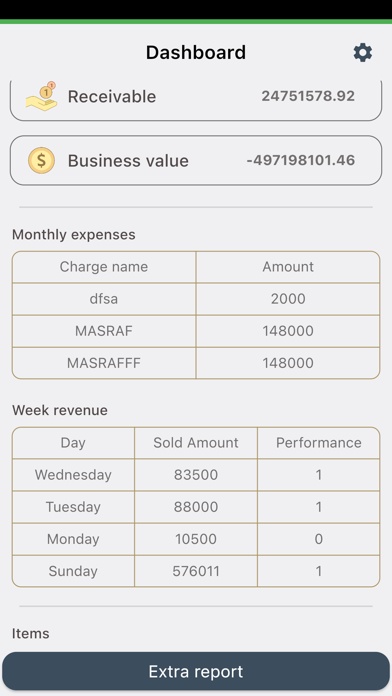Open the Business value card
The height and width of the screenshot is (696, 392).
click(196, 160)
